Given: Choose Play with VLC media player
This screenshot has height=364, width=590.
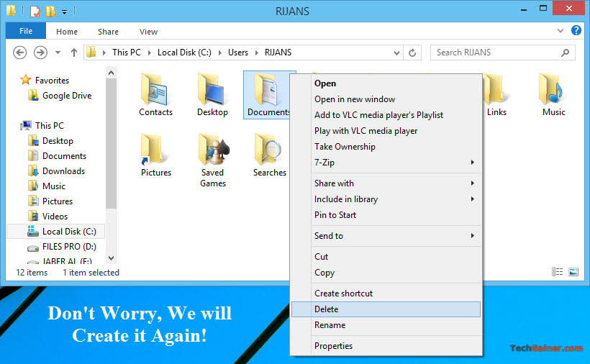Looking at the screenshot, I should [386, 131].
